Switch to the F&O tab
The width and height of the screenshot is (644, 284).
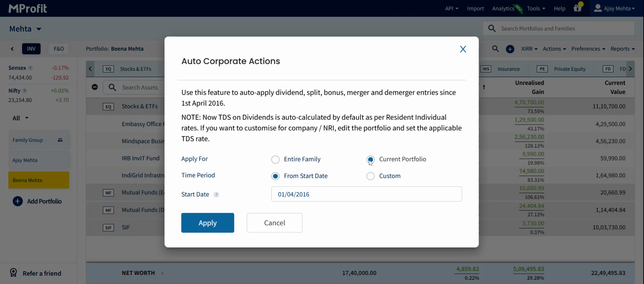pos(59,49)
